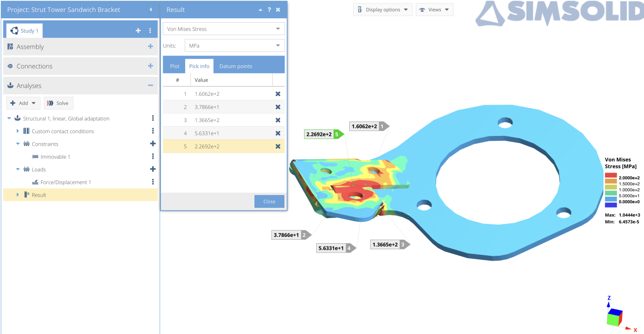Select the Study 1 tab
Image resolution: width=644 pixels, height=334 pixels.
point(25,31)
